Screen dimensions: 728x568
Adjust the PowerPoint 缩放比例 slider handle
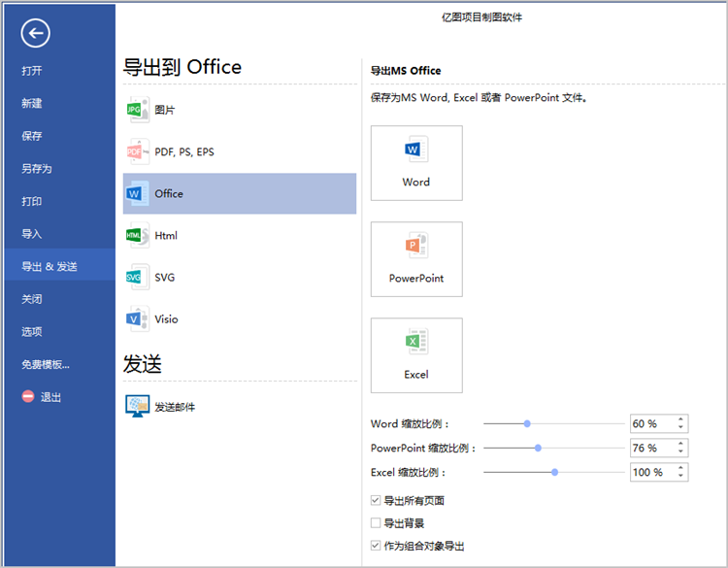click(x=538, y=448)
